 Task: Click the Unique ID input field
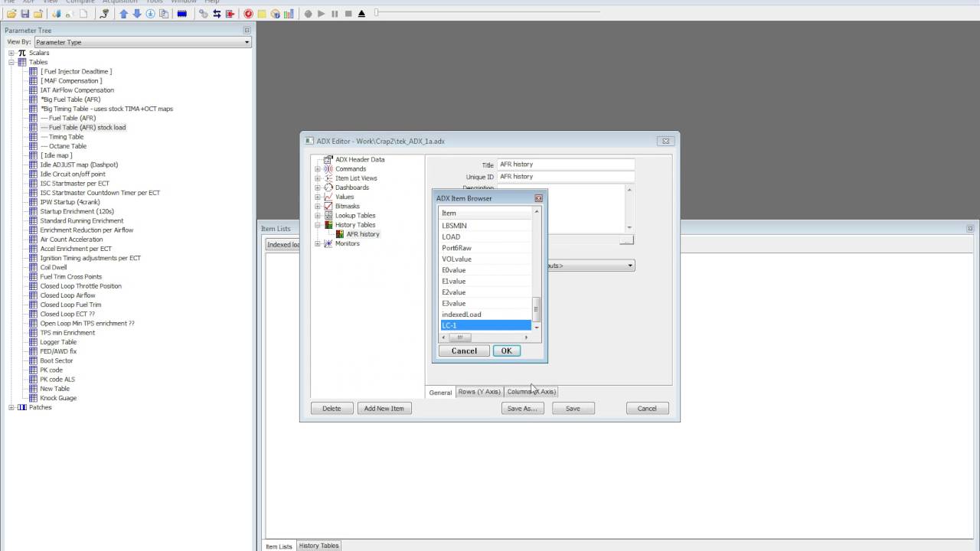pyautogui.click(x=566, y=177)
